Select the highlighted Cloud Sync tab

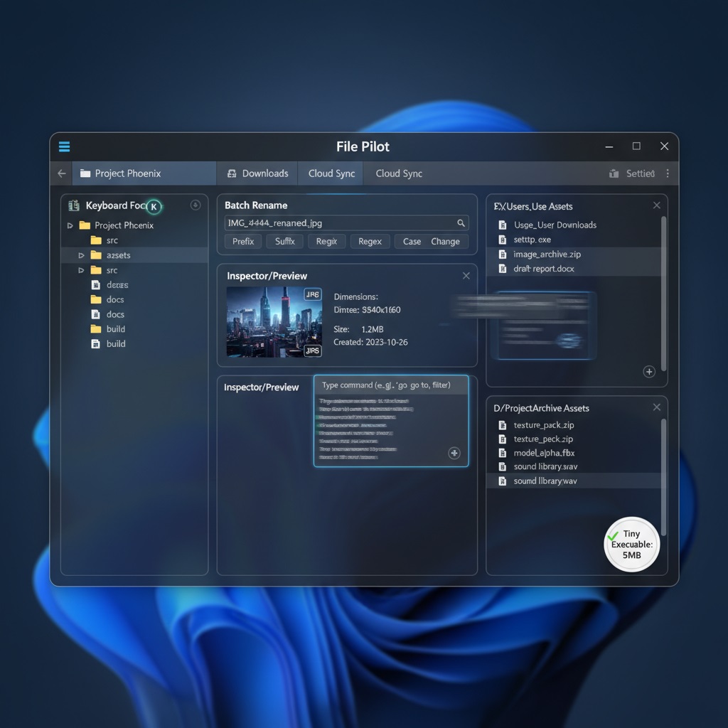point(331,173)
